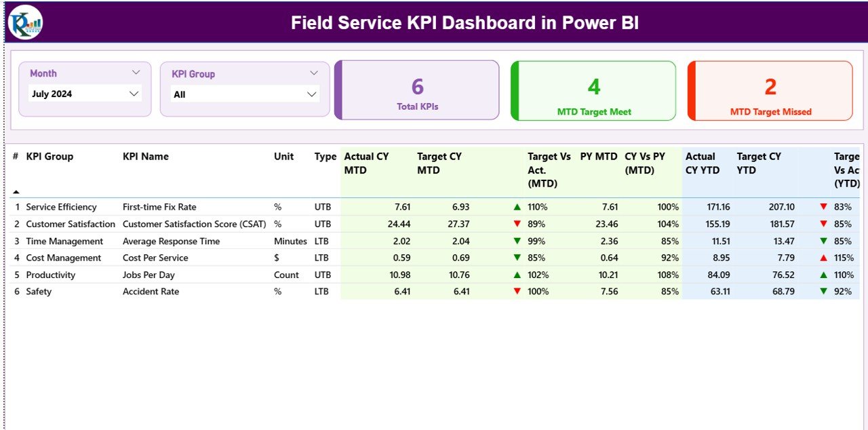Viewport: 868px width, 430px height.
Task: Click the MTD Target Missed card
Action: click(770, 91)
